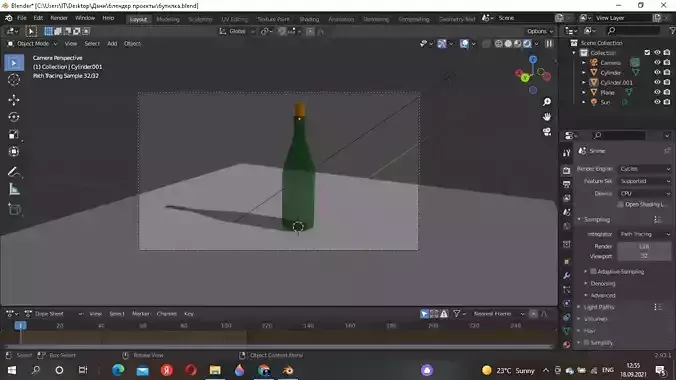Viewport: 676px width, 380px height.
Task: Activate the Cursor tool
Action: 14,80
